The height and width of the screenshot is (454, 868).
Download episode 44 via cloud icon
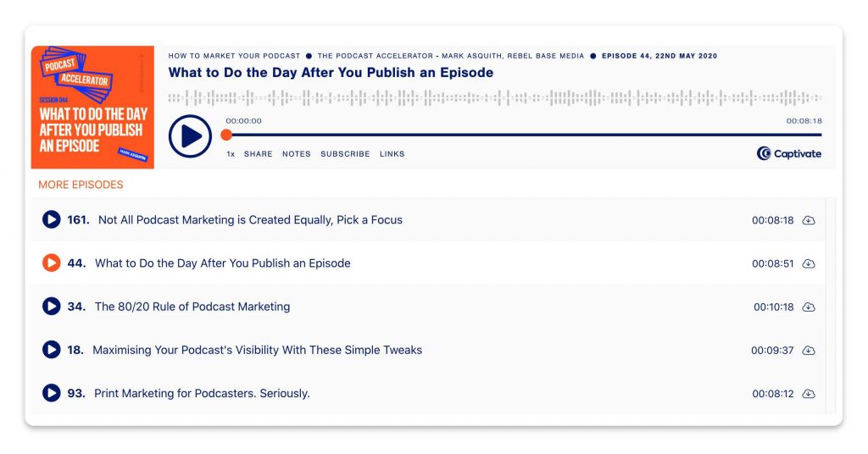(x=809, y=263)
